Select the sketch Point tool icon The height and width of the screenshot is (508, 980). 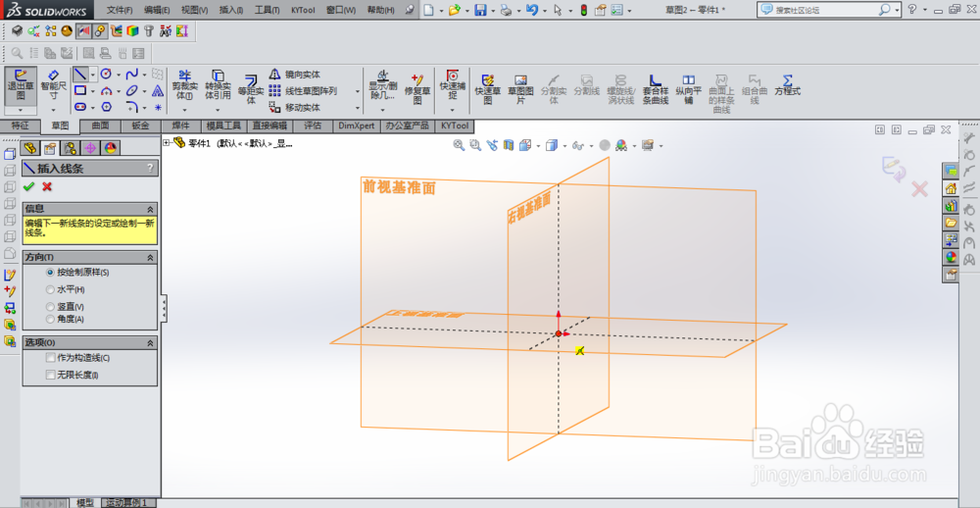click(158, 107)
